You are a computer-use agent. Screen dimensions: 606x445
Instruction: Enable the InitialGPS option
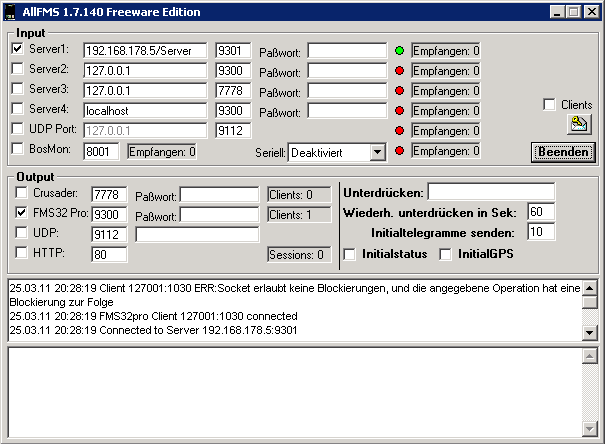click(x=447, y=254)
